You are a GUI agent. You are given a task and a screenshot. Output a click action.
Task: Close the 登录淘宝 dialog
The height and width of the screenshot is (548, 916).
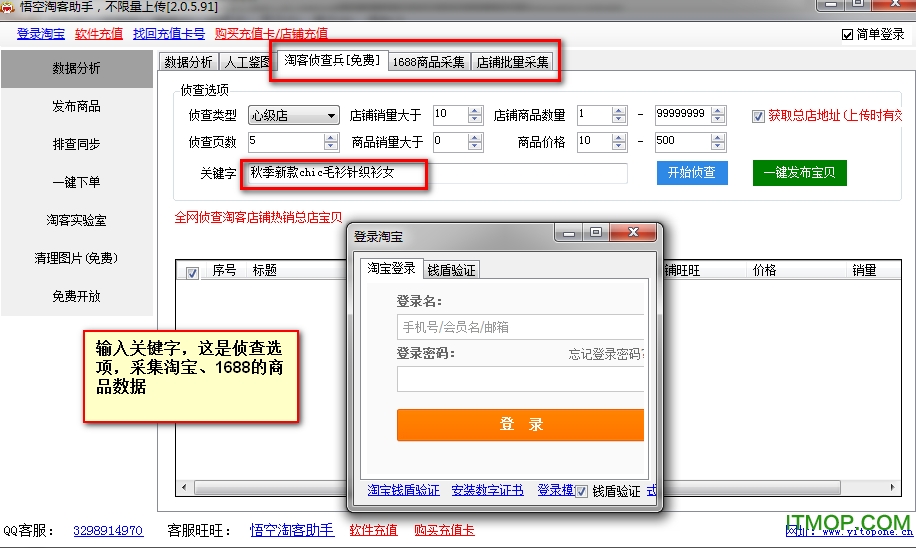pos(633,233)
